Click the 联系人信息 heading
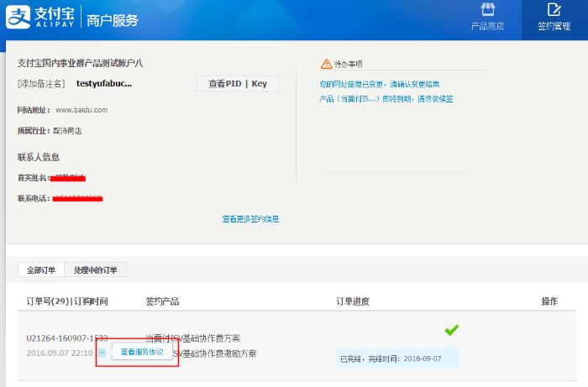 point(39,157)
